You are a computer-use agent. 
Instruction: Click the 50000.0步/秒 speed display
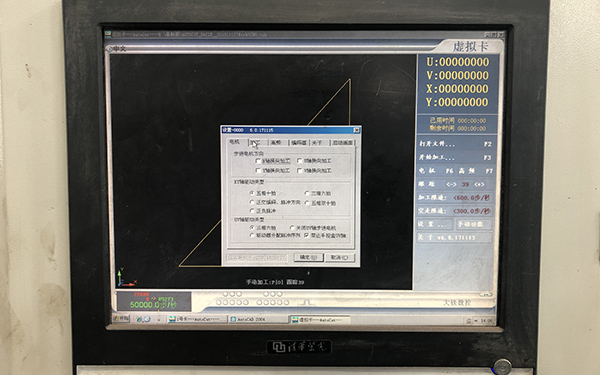[153, 305]
